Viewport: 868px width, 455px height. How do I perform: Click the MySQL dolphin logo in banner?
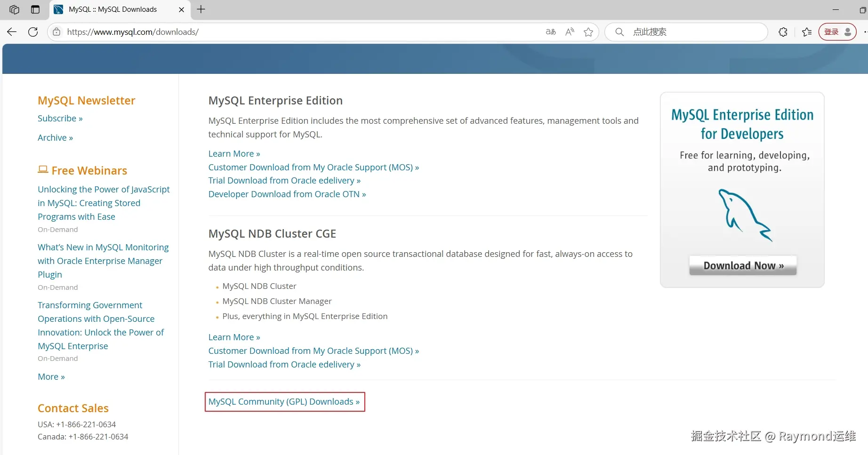[745, 215]
